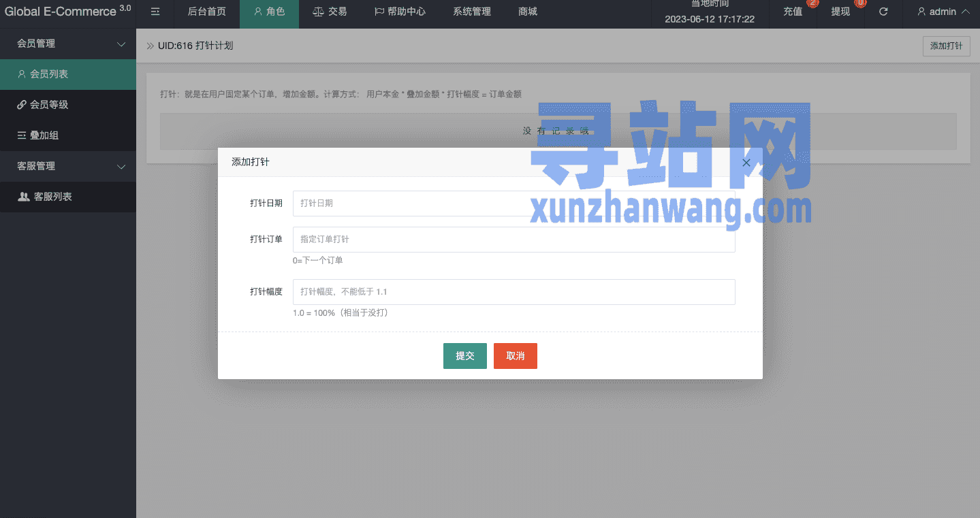Open the 交易 menu
Screen dimensions: 980x518
point(330,12)
